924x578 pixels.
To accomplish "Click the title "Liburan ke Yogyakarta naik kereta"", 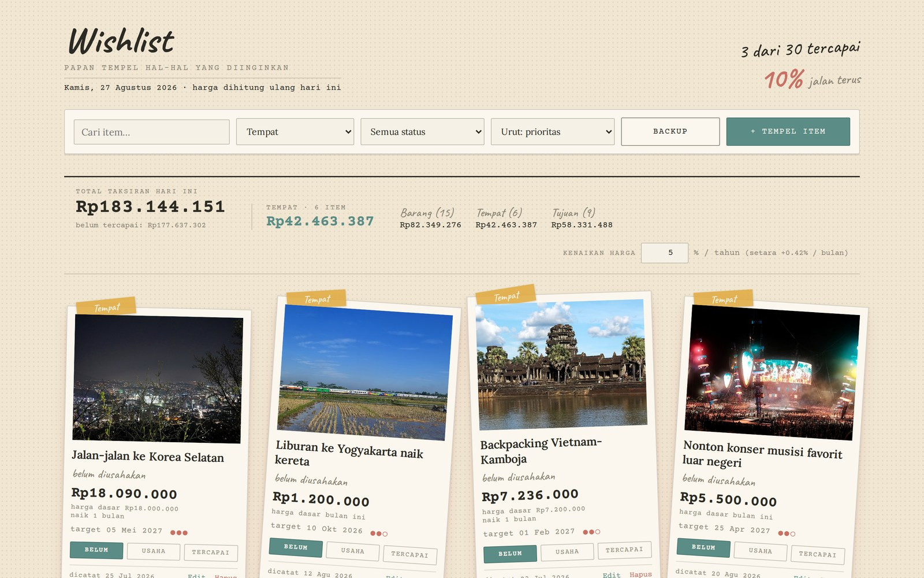I will pyautogui.click(x=349, y=454).
